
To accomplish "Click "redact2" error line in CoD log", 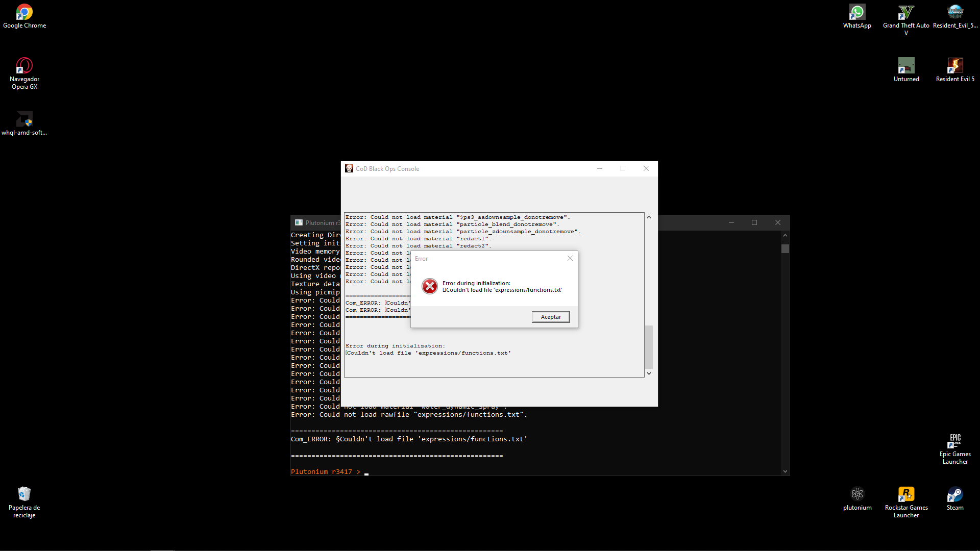I will point(419,246).
